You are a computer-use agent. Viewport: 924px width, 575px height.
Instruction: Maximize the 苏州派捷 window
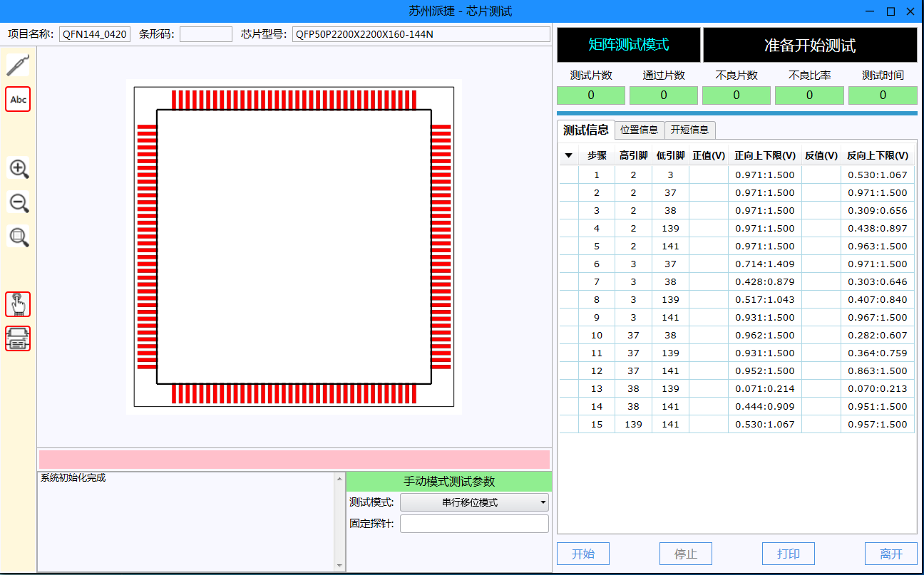(x=890, y=11)
